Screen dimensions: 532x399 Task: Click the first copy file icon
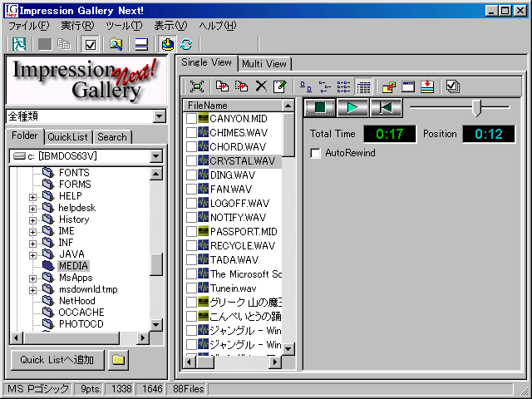pos(222,86)
